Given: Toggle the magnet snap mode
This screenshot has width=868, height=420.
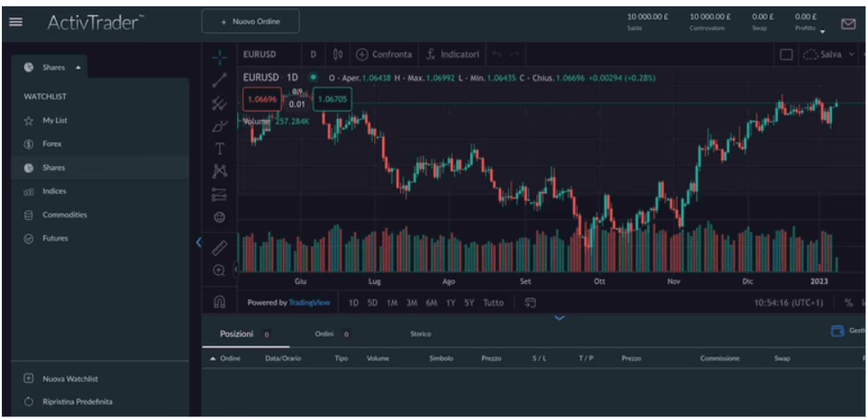Looking at the screenshot, I should pos(219,302).
